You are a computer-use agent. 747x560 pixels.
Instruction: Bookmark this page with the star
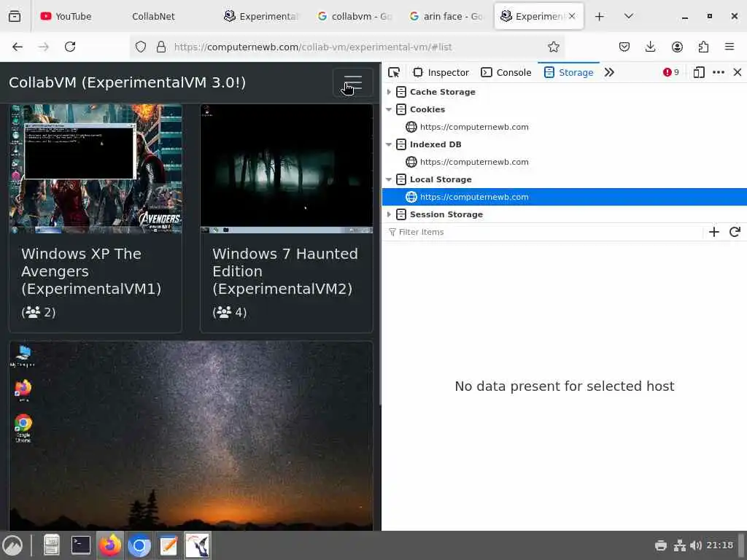tap(553, 47)
